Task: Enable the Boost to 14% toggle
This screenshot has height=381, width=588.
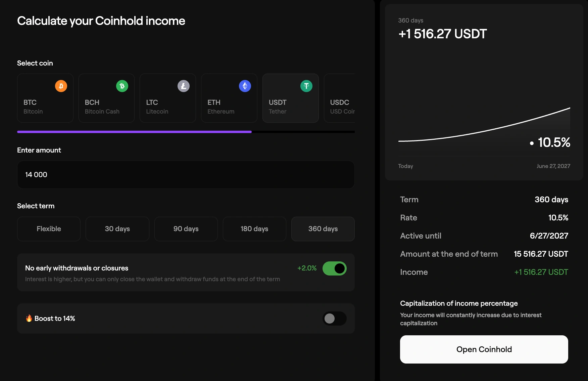Action: [x=335, y=319]
